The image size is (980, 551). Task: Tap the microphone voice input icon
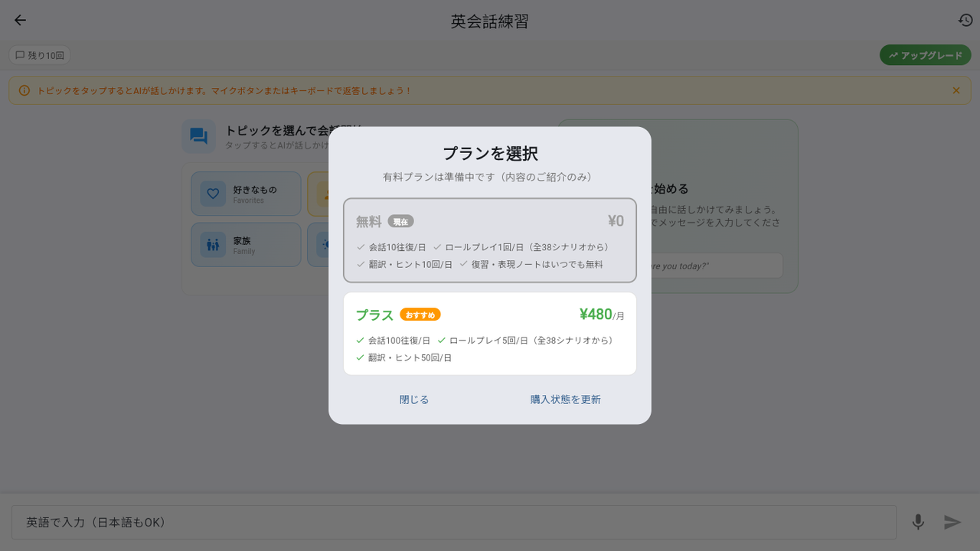point(918,522)
